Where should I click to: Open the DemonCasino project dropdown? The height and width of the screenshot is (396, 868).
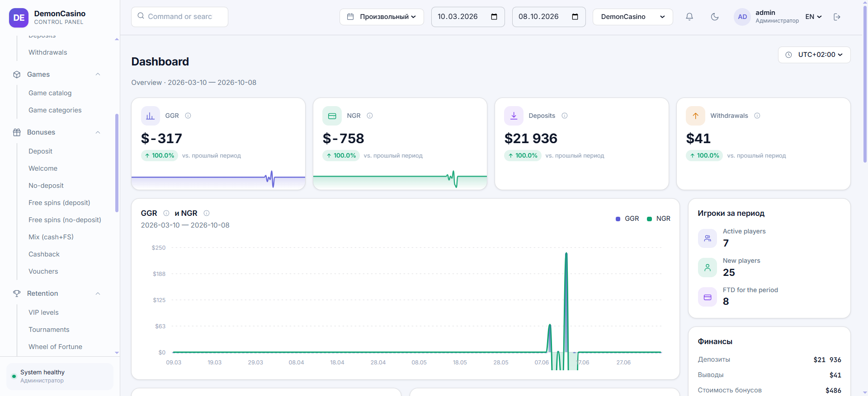coord(632,17)
